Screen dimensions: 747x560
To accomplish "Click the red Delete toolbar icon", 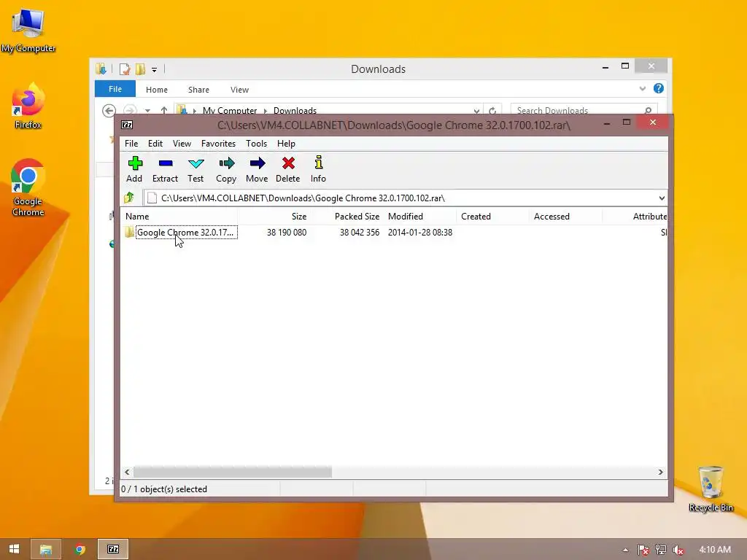I will point(287,169).
